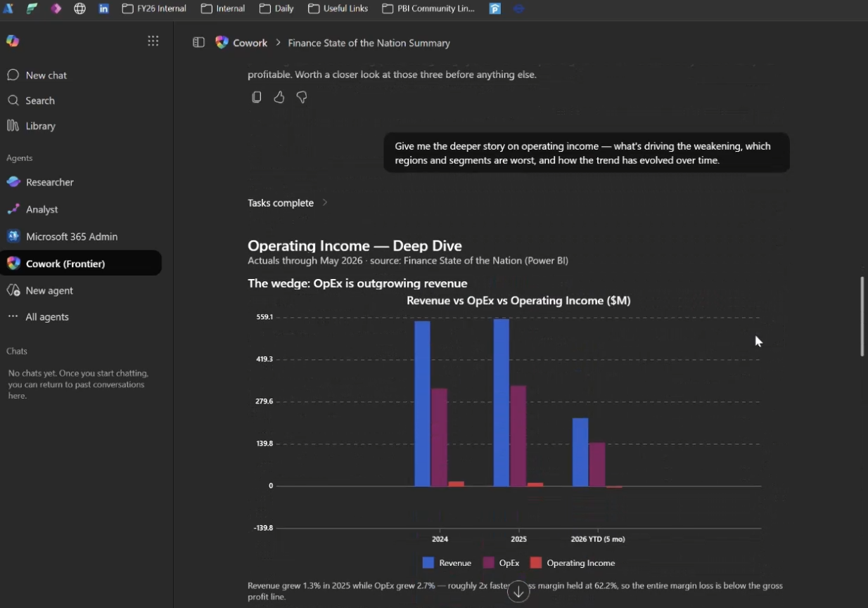This screenshot has width=868, height=608.
Task: Click the Cowork logo icon in breadcrumb
Action: click(x=222, y=42)
